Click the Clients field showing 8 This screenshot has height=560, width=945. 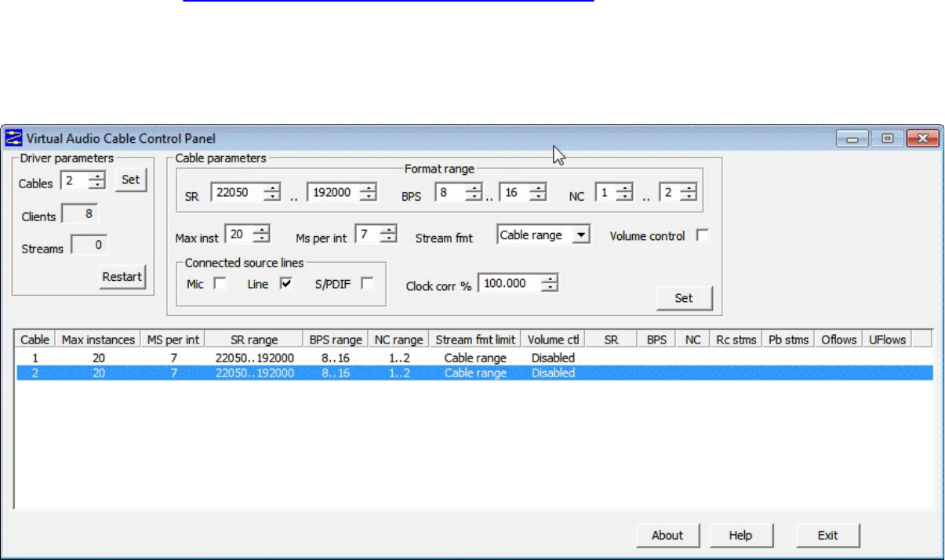[81, 216]
